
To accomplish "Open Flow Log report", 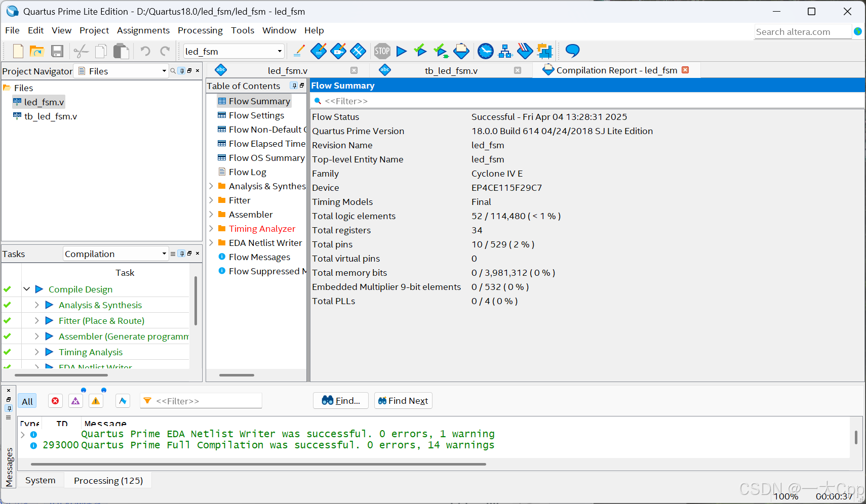I will coord(247,172).
